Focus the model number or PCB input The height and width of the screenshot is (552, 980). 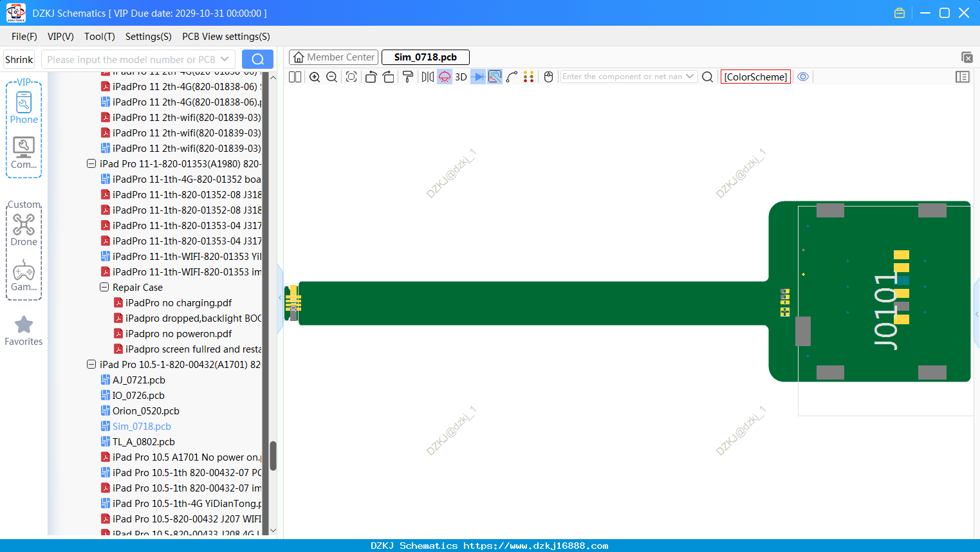point(131,59)
